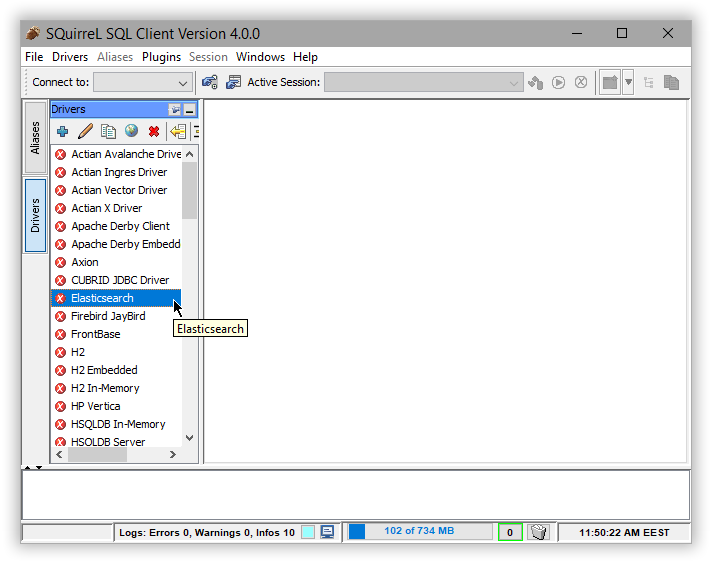Click the new session dropdown arrow
Viewport: 712px width, 564px height.
pos(628,83)
